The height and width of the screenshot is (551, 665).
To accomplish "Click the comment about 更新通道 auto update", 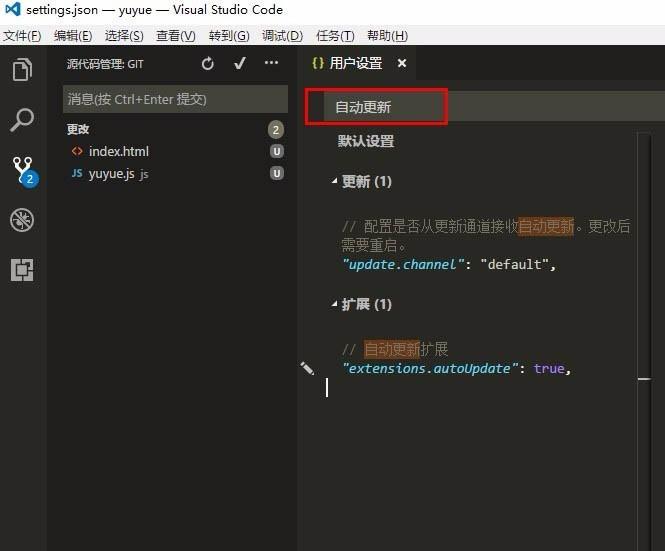I will (x=486, y=235).
